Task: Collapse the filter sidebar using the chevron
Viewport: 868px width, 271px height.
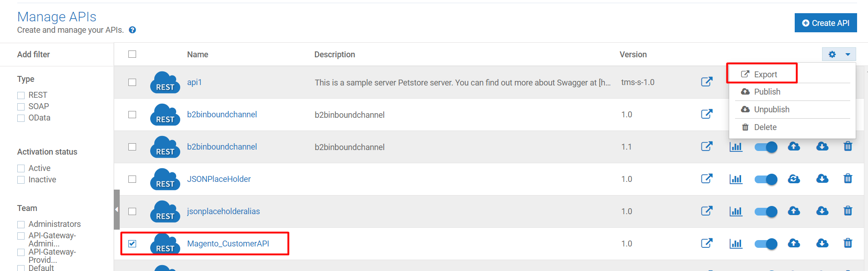Action: pyautogui.click(x=117, y=209)
